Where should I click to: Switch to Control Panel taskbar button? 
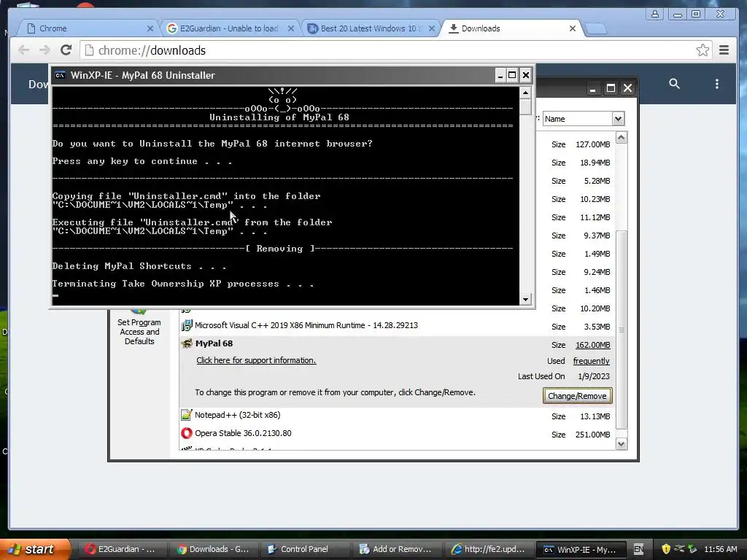[x=304, y=549]
